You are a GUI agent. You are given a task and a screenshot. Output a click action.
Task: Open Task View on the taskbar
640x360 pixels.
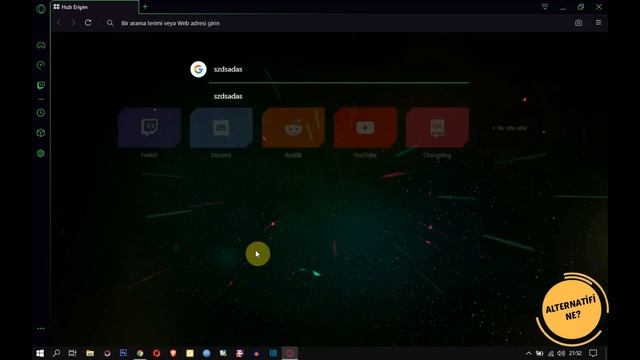coord(73,353)
